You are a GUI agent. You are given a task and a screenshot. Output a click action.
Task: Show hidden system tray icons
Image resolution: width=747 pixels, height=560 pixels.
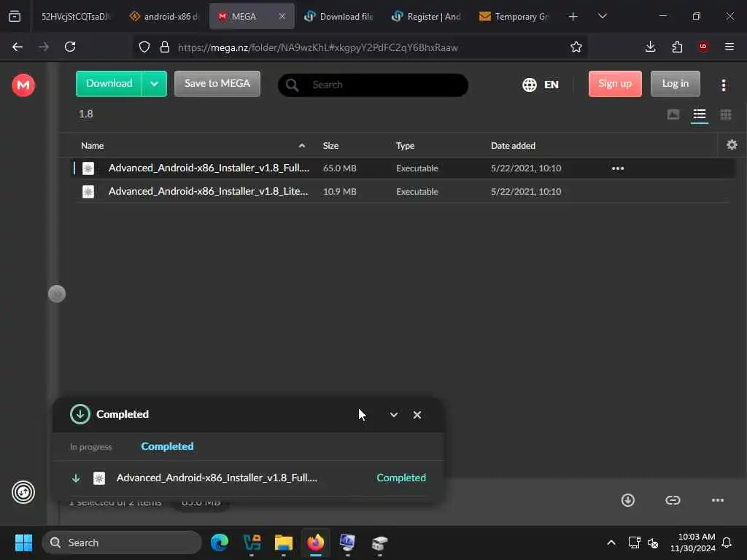pos(611,542)
